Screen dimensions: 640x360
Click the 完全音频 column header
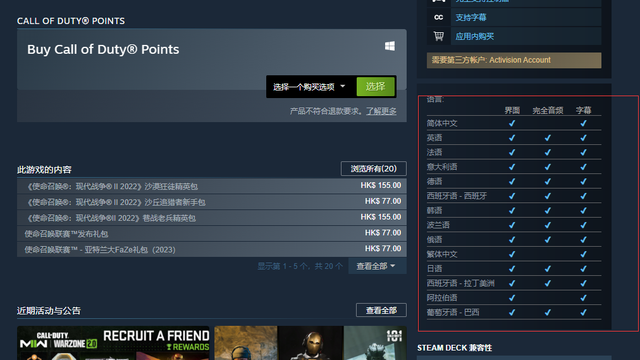coord(548,110)
